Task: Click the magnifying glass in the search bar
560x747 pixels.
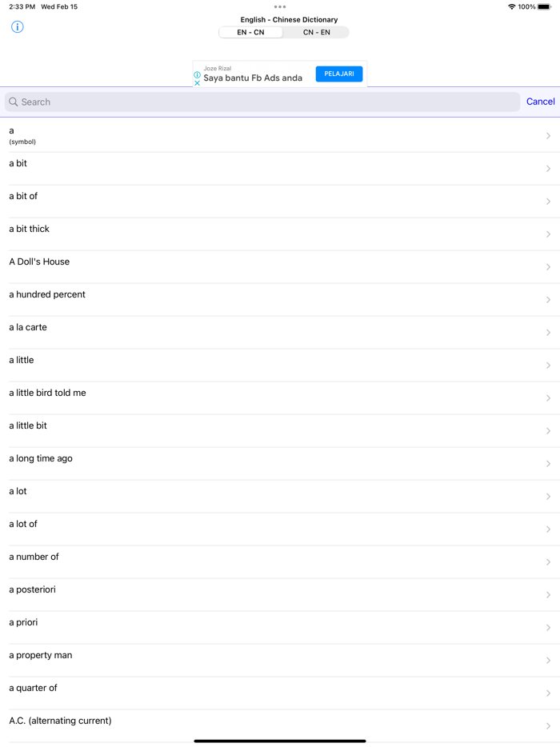Action: (12, 102)
